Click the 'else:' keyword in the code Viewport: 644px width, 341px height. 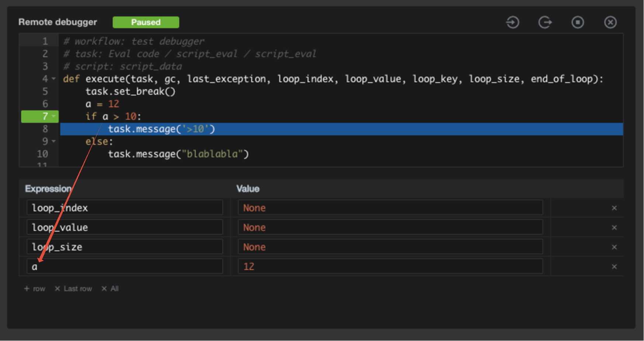(x=100, y=142)
